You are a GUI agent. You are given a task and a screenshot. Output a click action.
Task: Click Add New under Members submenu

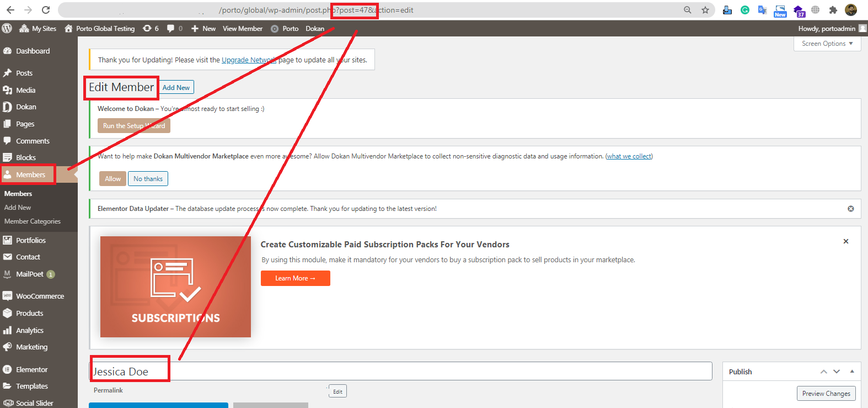(18, 208)
